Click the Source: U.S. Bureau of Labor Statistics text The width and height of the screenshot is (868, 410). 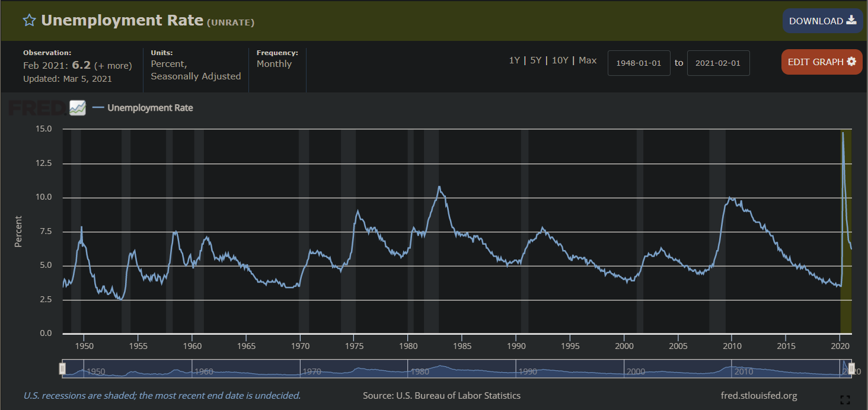(x=442, y=396)
